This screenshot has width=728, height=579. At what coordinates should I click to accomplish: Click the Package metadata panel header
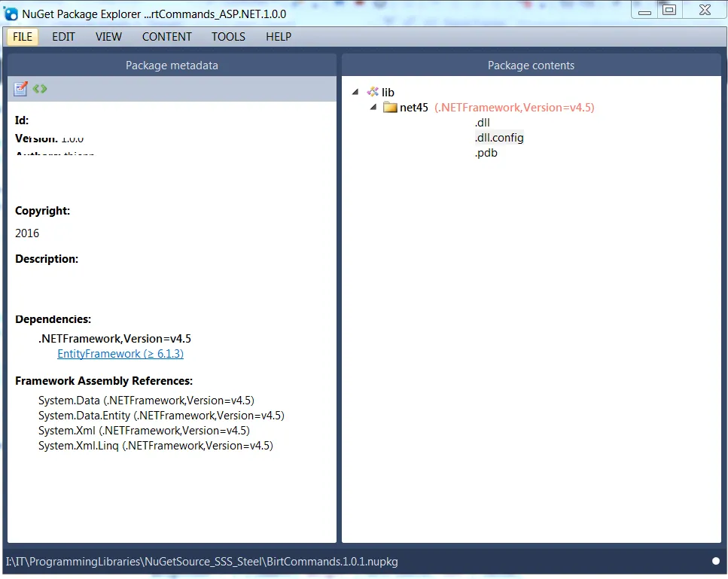coord(172,66)
